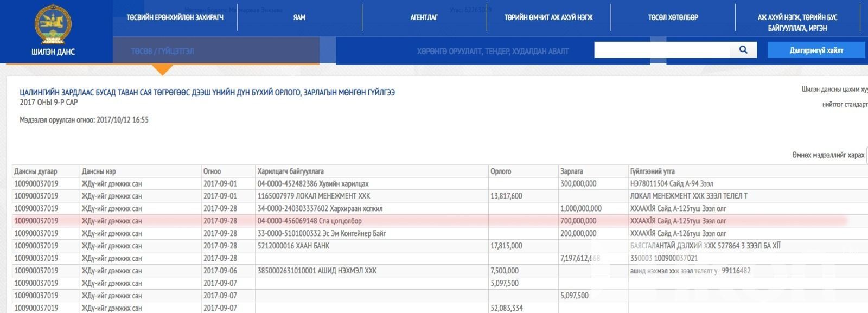Open Аж ахуй нэгж, төрийн бус байгууллага menu
Viewport: 868px width, 313px height.
tap(797, 22)
